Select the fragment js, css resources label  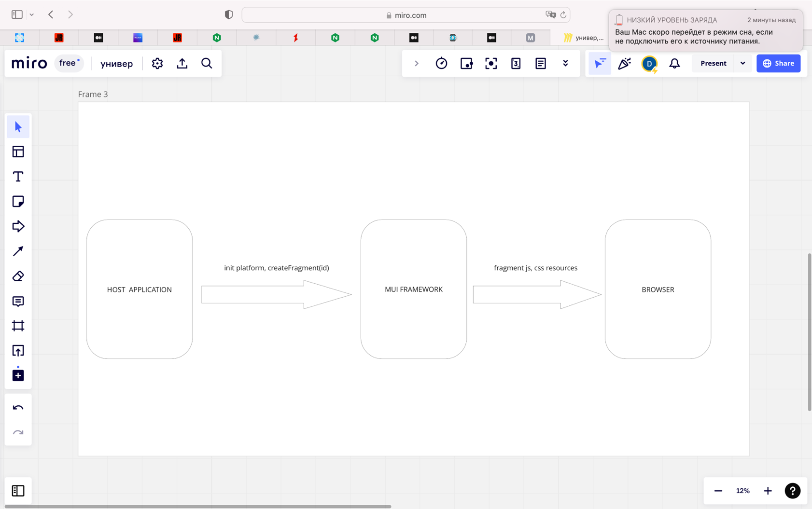[x=535, y=268]
